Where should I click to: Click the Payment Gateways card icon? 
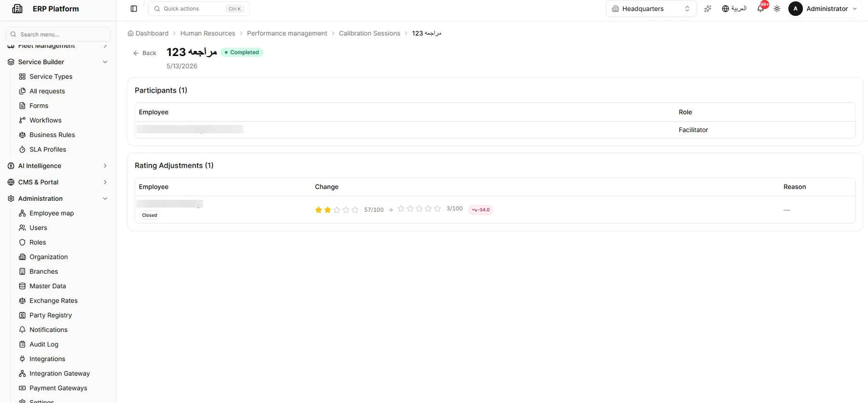(22, 388)
